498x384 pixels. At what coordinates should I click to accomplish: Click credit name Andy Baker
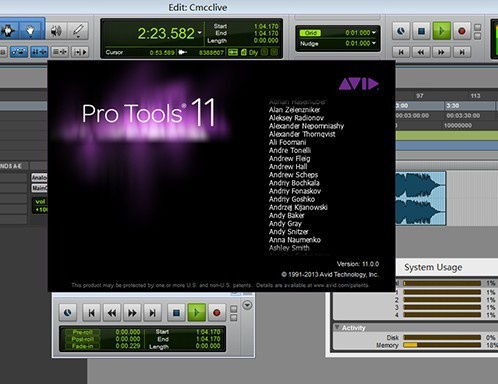point(286,215)
